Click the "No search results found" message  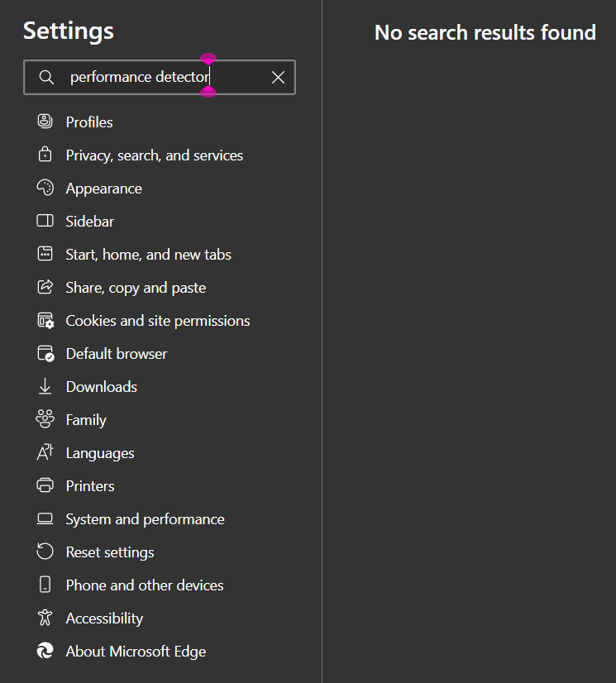pyautogui.click(x=485, y=33)
